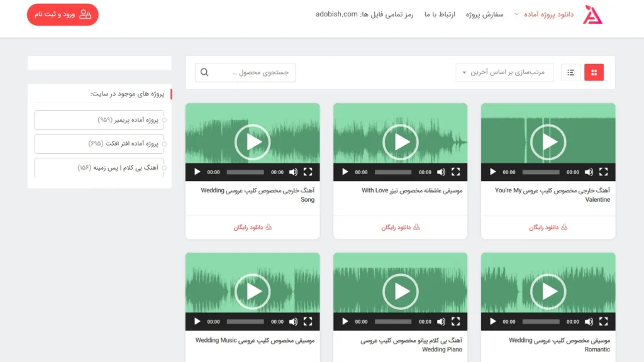Click large play circle on Wedding Music waveform
The width and height of the screenshot is (644, 362).
click(253, 292)
